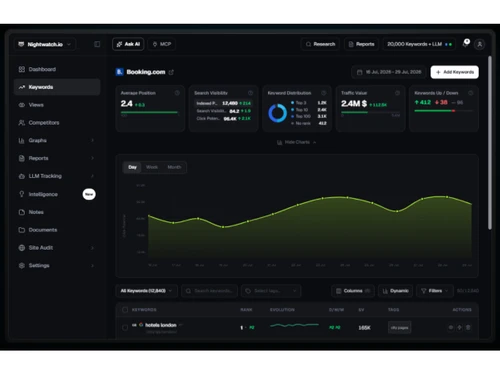Open Filters dropdown
This screenshot has height=375, width=500.
click(x=435, y=291)
